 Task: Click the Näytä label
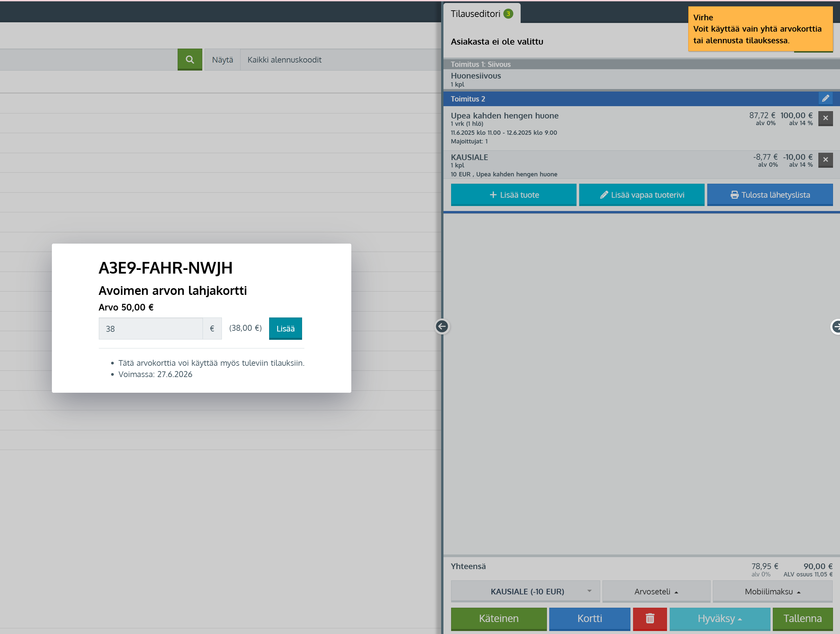[223, 60]
